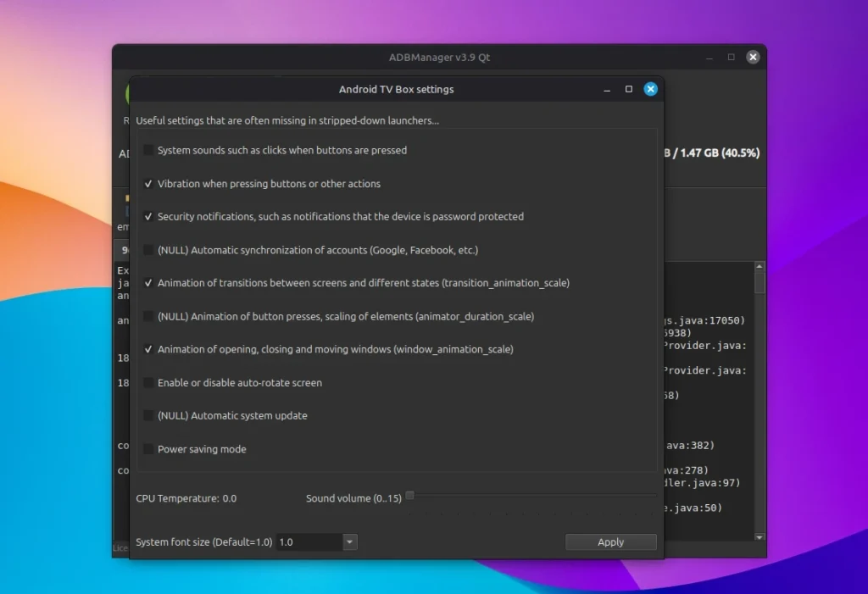Turn on power saving mode
Screen dimensions: 868x594
149,449
